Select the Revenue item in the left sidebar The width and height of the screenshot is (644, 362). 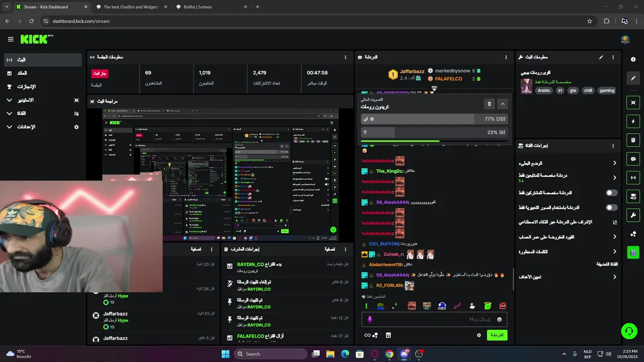[42, 73]
